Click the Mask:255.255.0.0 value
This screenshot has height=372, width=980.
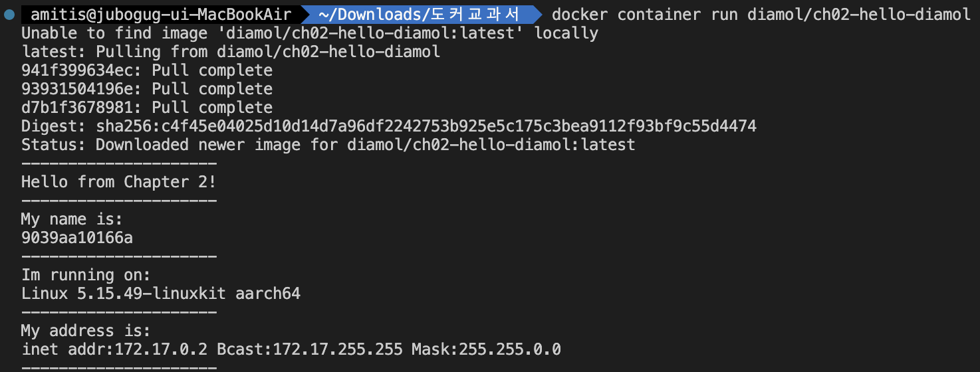(487, 349)
